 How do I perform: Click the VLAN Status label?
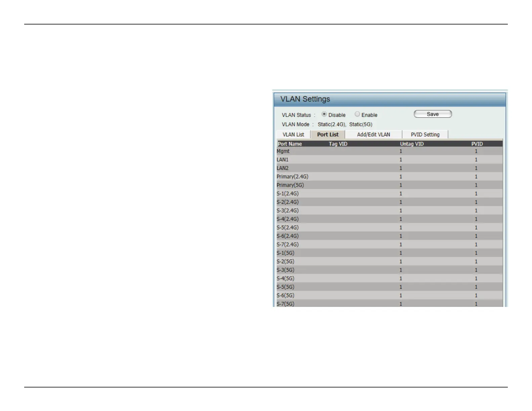[296, 115]
